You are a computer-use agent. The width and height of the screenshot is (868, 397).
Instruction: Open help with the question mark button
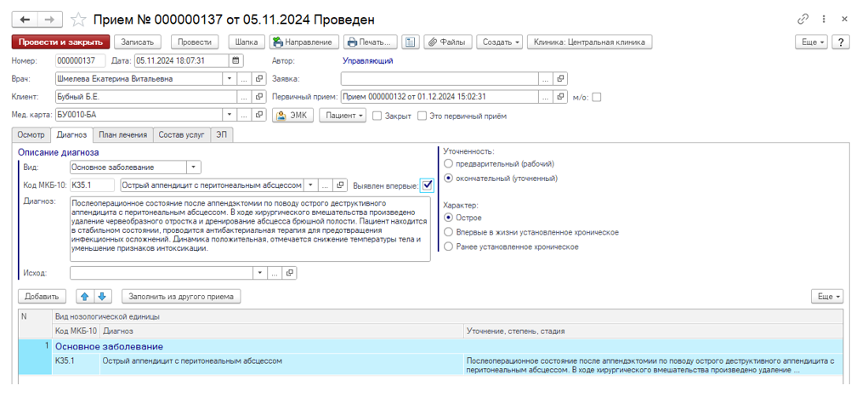pyautogui.click(x=840, y=43)
